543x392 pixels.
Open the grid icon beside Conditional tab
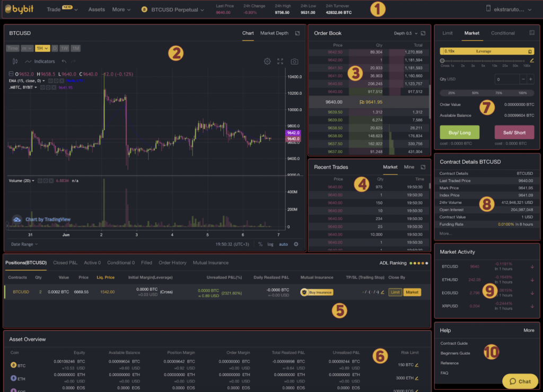tap(532, 33)
